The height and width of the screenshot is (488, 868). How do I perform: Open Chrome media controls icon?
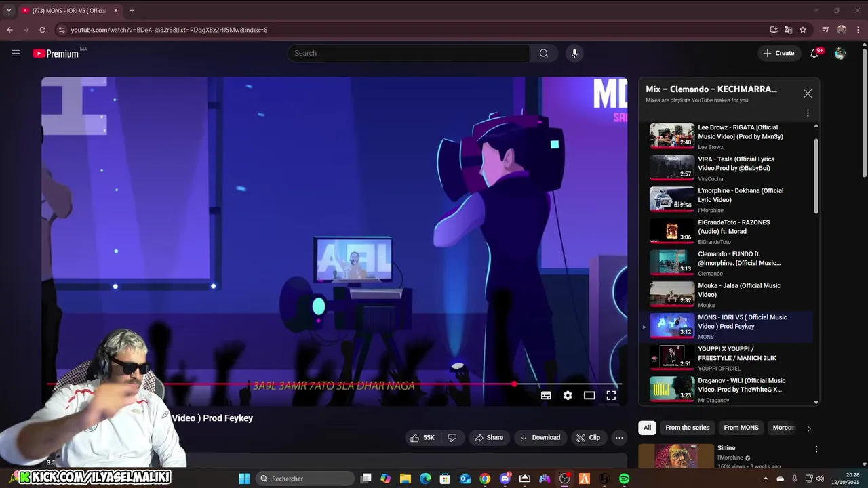click(825, 30)
